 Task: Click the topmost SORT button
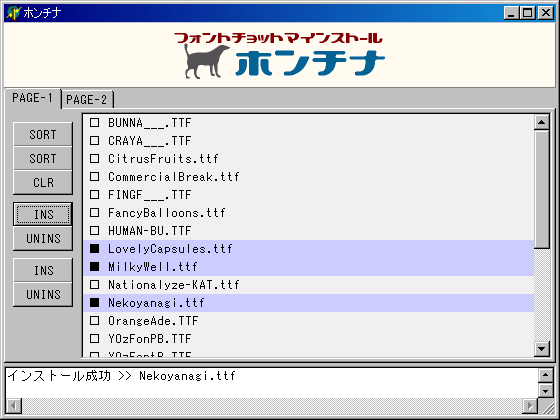(x=43, y=135)
